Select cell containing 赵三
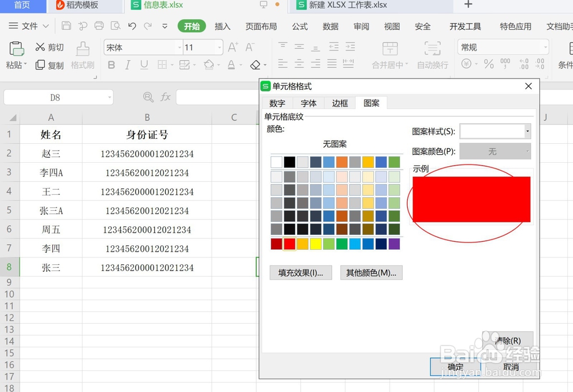Screen dimensions: 573x392 (51, 154)
